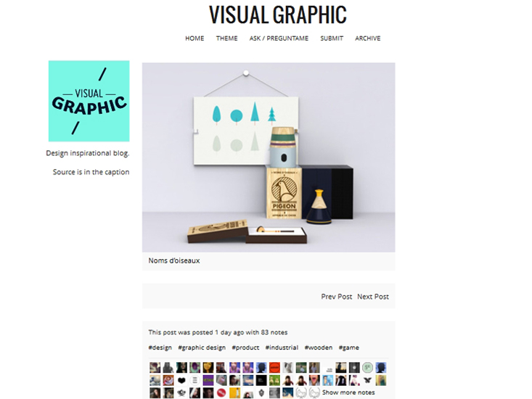Go to the Prev Post
Screen dimensions: 532x399
click(x=337, y=297)
